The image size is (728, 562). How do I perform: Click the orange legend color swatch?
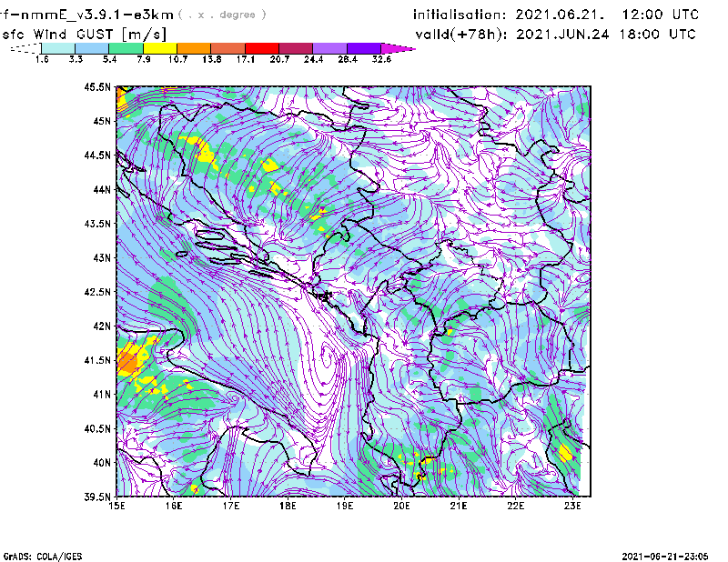click(194, 48)
